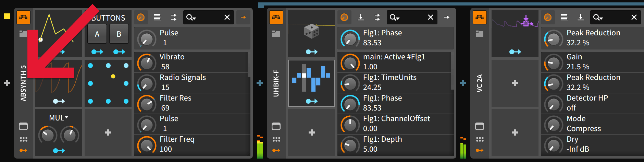The image size is (644, 162).
Task: Adjust the Radio Signals knob
Action: [147, 83]
